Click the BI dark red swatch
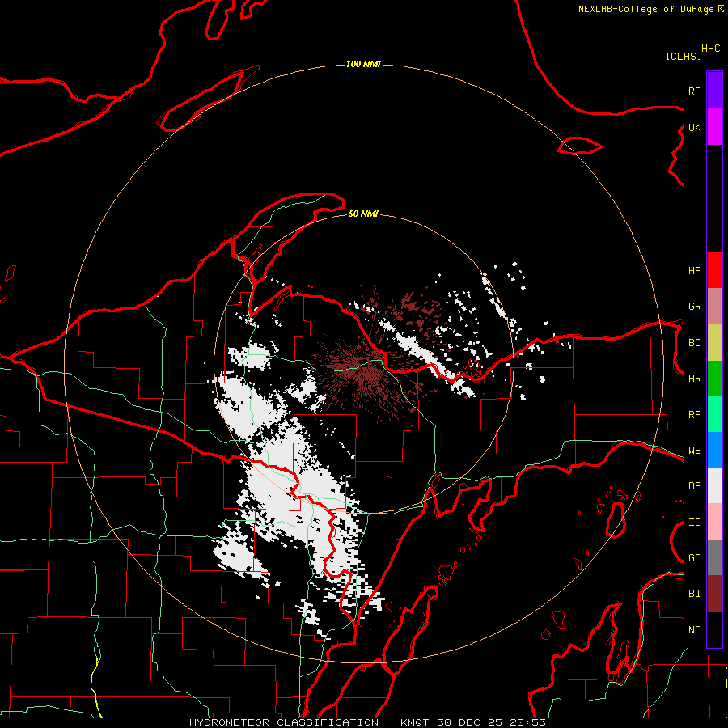This screenshot has height=728, width=728. tap(714, 594)
